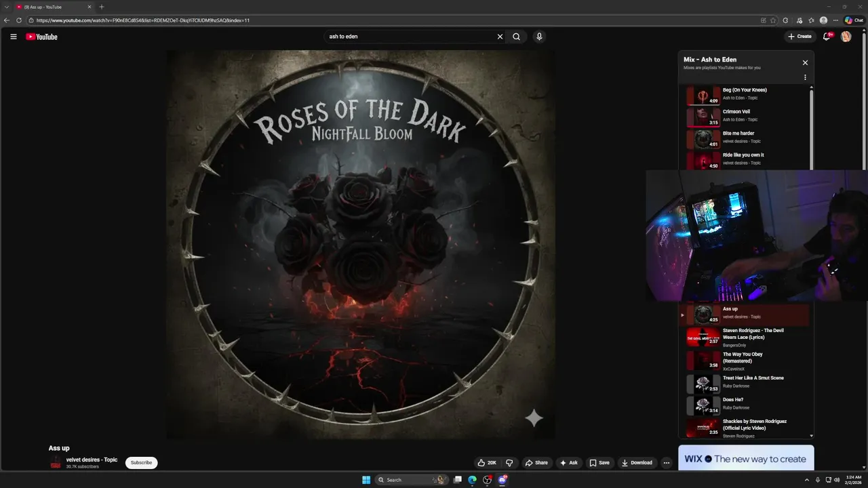
Task: Click the Windows taskbar Search box
Action: coord(410,480)
